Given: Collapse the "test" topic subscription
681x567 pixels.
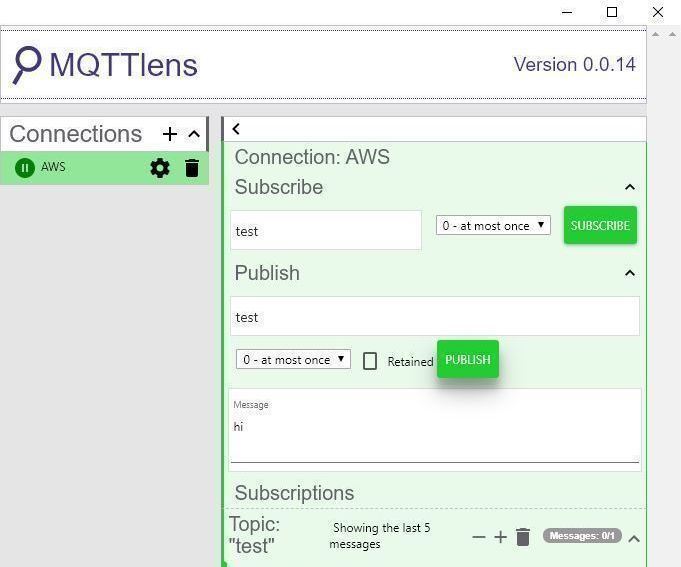Looking at the screenshot, I should (634, 539).
